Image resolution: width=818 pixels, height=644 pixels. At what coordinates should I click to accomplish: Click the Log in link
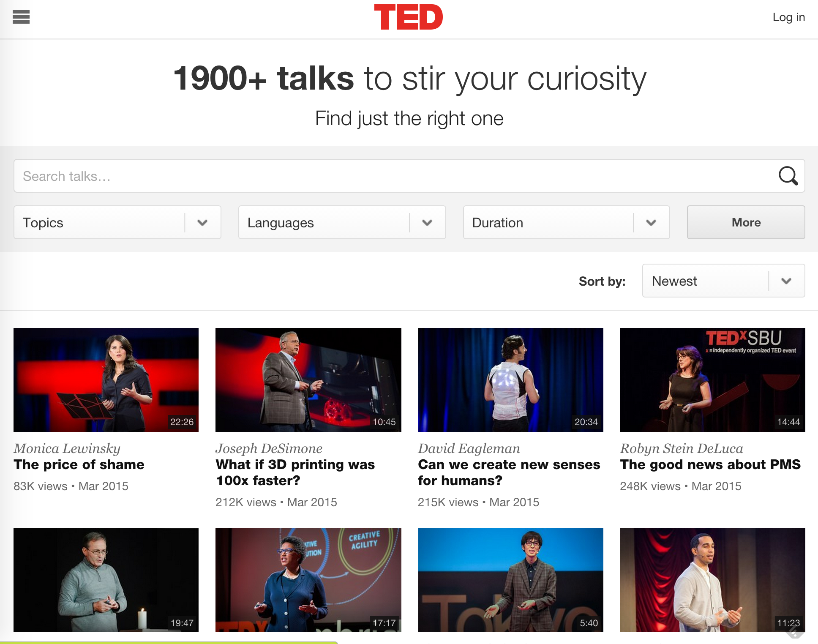pyautogui.click(x=788, y=17)
